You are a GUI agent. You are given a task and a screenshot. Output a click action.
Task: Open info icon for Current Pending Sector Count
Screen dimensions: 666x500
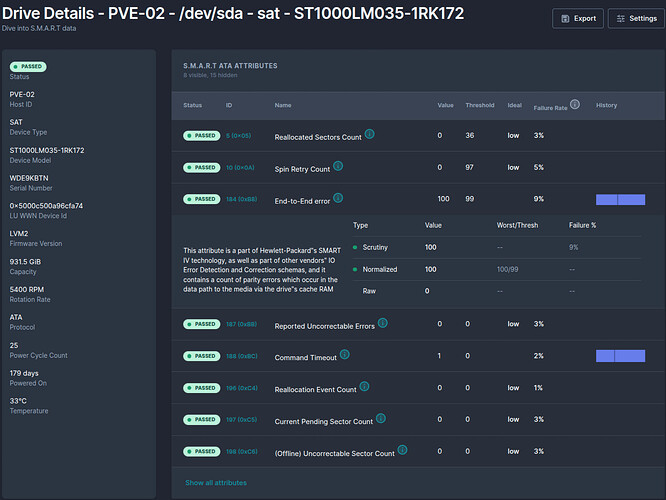(x=381, y=420)
